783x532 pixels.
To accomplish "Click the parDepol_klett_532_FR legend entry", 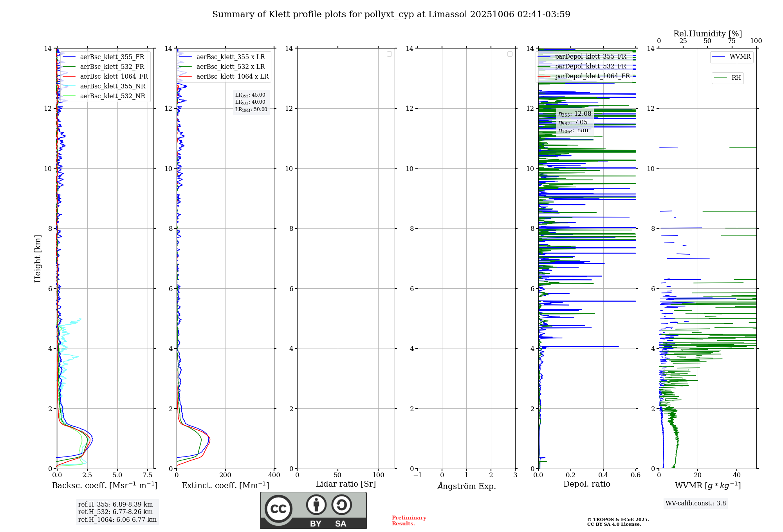I will coord(590,66).
